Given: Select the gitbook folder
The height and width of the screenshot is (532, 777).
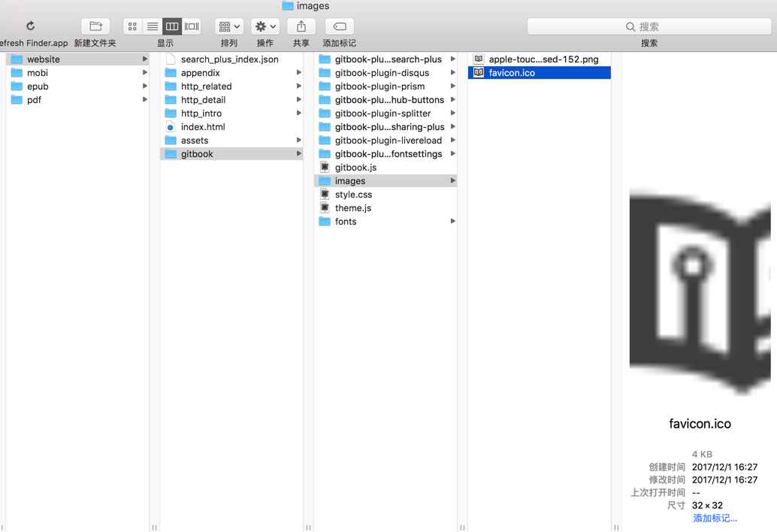Looking at the screenshot, I should (x=231, y=154).
